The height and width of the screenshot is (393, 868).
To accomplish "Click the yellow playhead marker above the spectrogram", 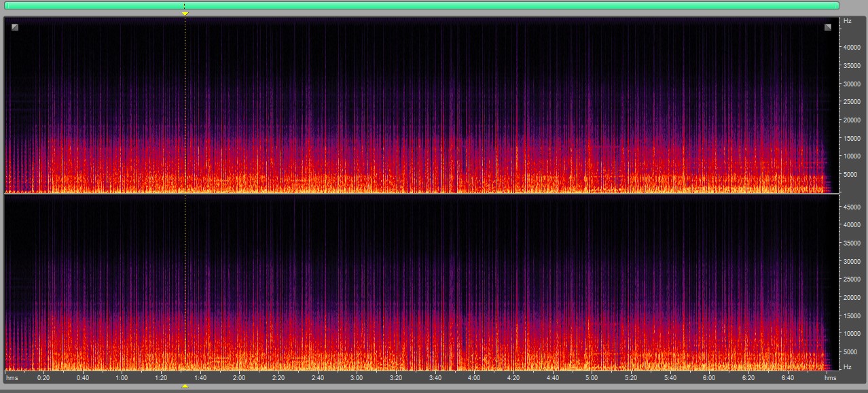I will pyautogui.click(x=185, y=14).
